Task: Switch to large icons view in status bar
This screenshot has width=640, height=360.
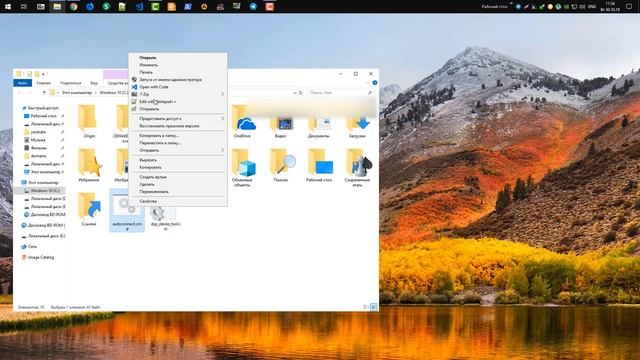Action: tap(373, 307)
